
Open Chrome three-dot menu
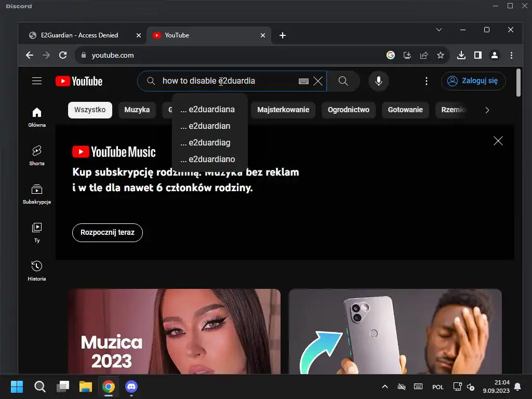(511, 55)
